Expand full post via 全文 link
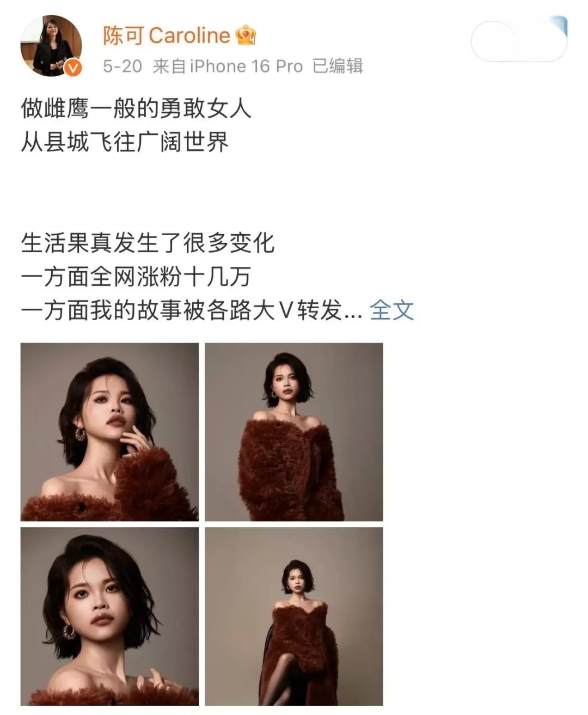 (392, 310)
